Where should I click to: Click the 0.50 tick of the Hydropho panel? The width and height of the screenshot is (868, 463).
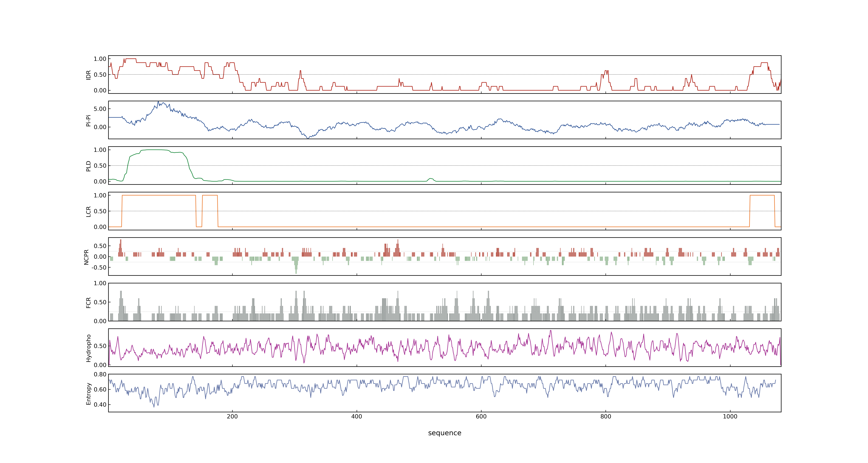pos(100,346)
